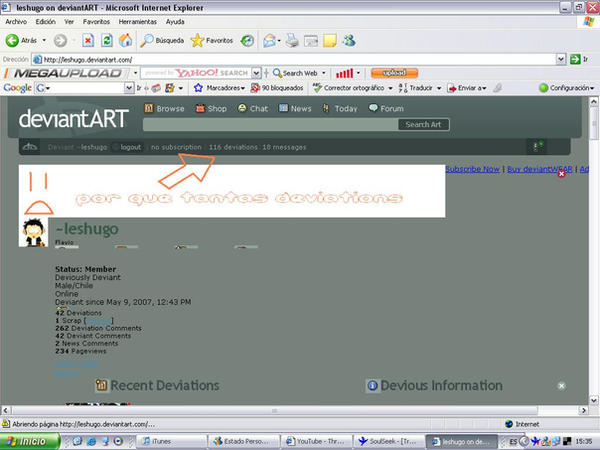Open the History icon in the toolbar
Screen dimensions: 600x450
coord(247,41)
